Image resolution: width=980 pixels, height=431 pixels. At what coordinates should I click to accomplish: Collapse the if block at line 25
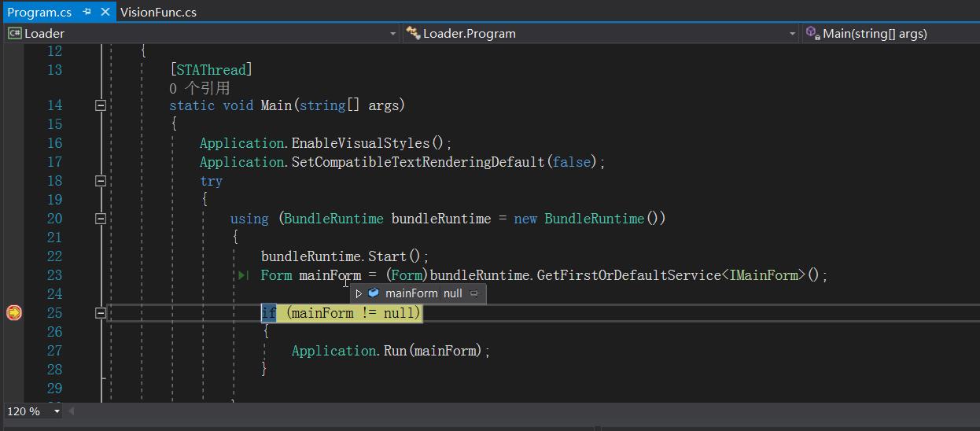point(101,313)
